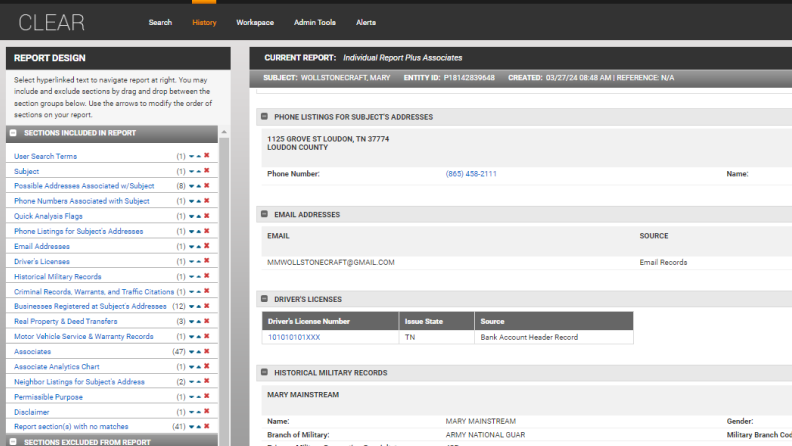
Task: Collapse the Sections Included in Report group
Action: point(13,133)
